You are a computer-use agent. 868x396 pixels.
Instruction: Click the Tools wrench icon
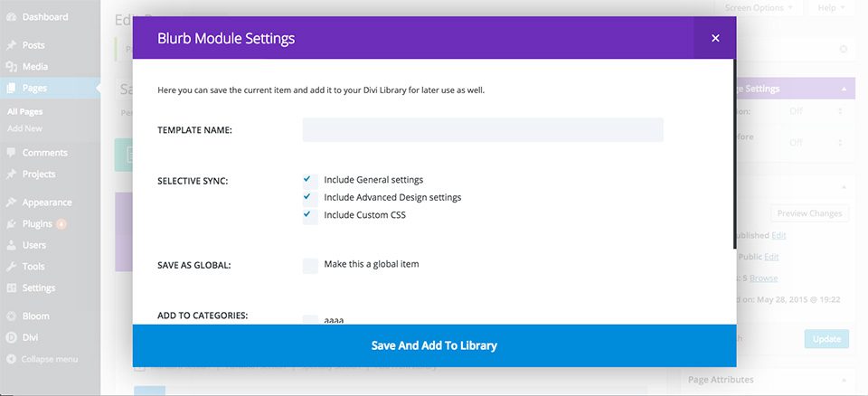pyautogui.click(x=11, y=267)
